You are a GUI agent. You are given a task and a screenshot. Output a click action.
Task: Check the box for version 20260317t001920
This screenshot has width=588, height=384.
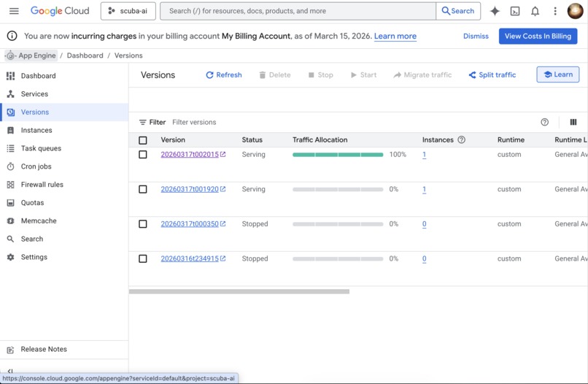(x=143, y=189)
